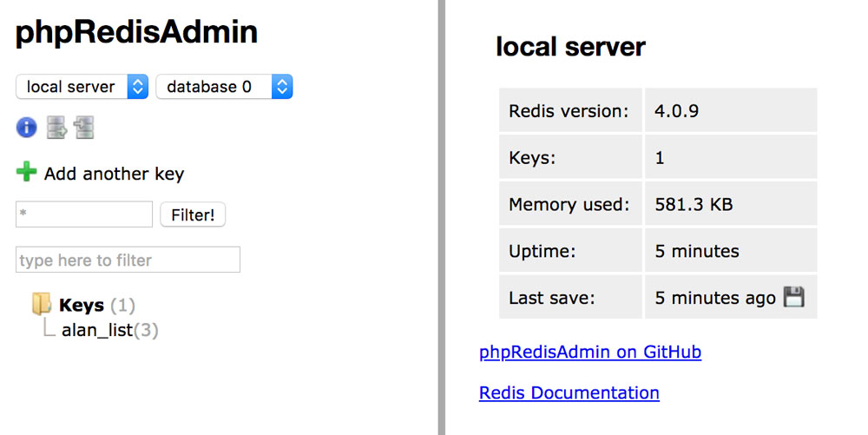Click the 'type here to filter' field
Viewport: 868px width, 435px height.
click(128, 260)
